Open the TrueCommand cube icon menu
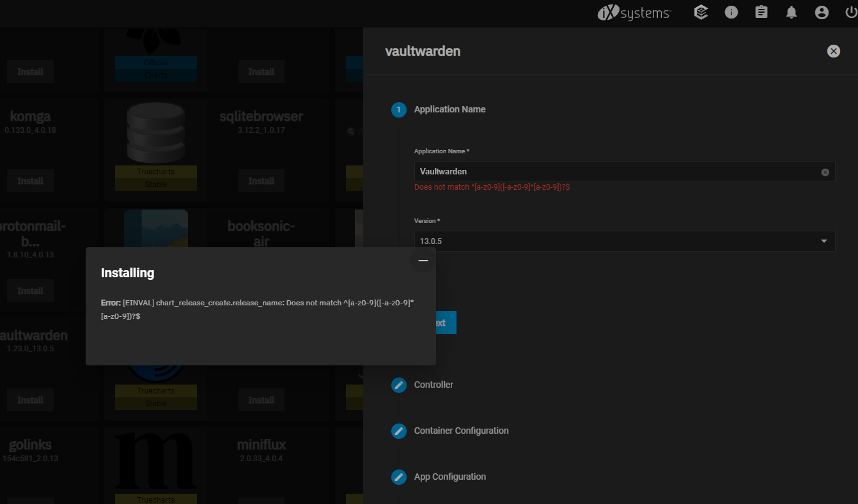Image resolution: width=858 pixels, height=504 pixels. pos(701,12)
